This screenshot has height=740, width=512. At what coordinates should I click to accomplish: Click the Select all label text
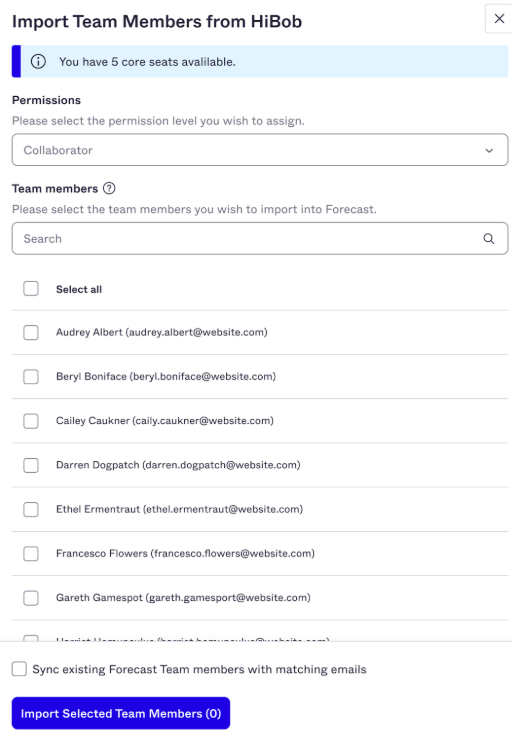coord(79,289)
